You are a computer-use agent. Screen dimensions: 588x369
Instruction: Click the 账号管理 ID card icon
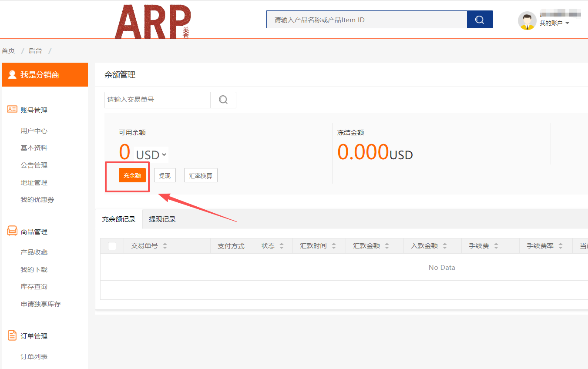(x=12, y=110)
